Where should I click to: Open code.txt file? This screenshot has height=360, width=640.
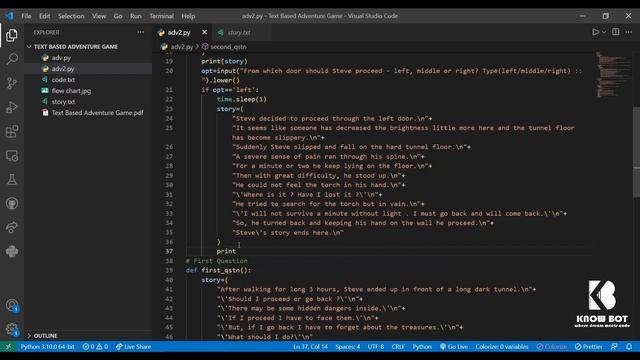[63, 80]
